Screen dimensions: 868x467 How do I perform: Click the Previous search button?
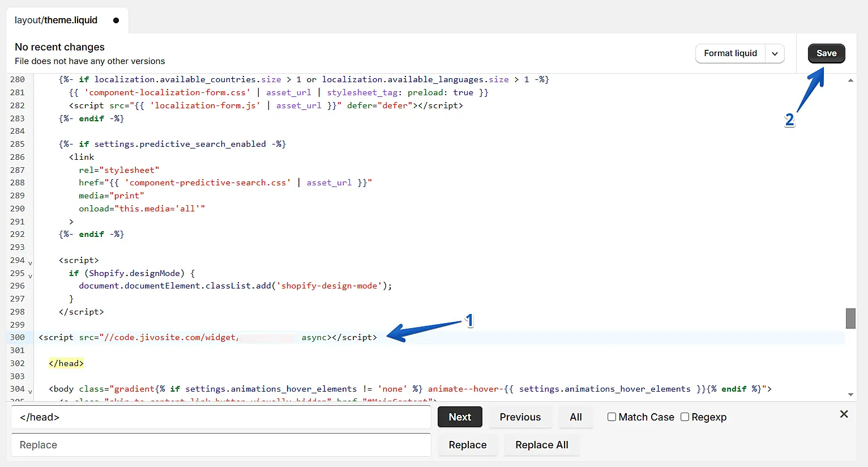tap(520, 417)
